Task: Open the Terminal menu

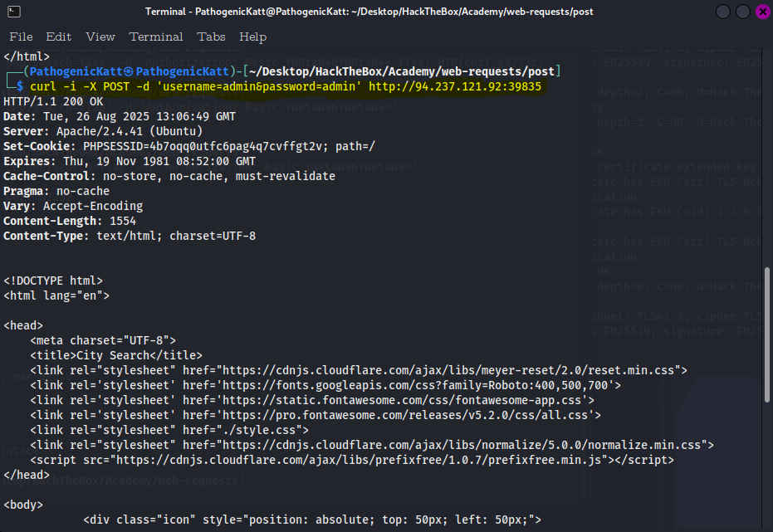Action: tap(156, 37)
